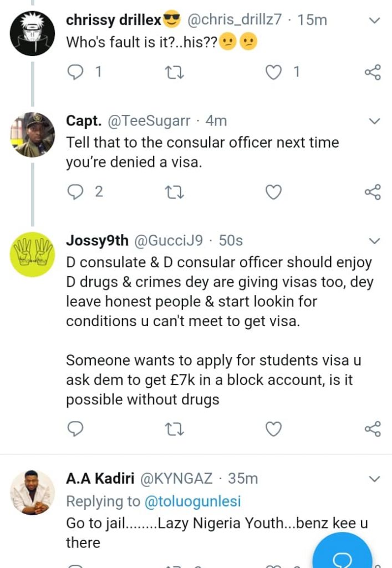This screenshot has height=568, width=392.
Task: Open the chevron menu on Jossy9th's tweet
Action: click(x=375, y=241)
